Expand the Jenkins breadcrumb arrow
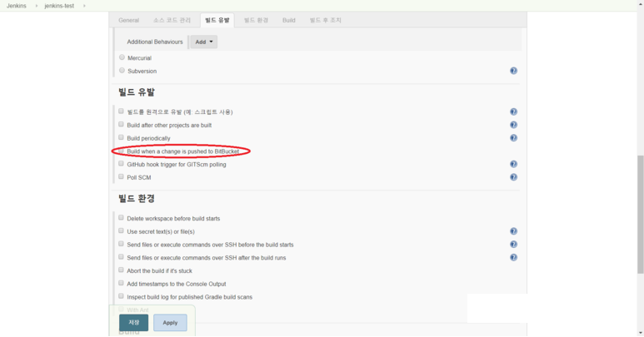Image resolution: width=644 pixels, height=337 pixels. click(36, 6)
